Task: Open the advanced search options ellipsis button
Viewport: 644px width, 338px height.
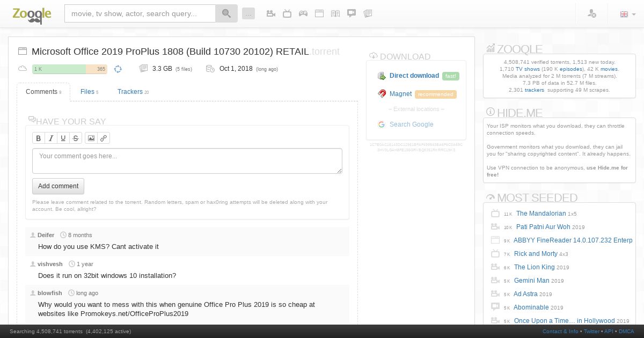Action: tap(248, 13)
